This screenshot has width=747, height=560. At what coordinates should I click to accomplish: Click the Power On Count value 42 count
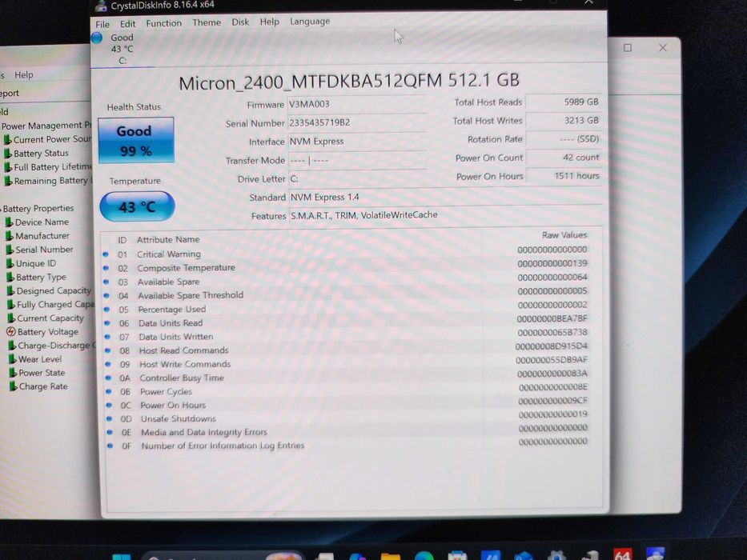point(564,158)
